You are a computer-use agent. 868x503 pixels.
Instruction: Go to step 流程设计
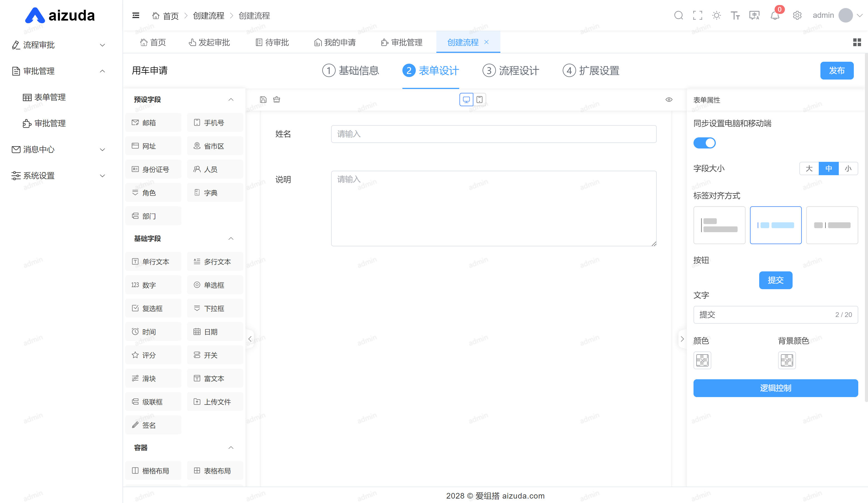pyautogui.click(x=511, y=71)
